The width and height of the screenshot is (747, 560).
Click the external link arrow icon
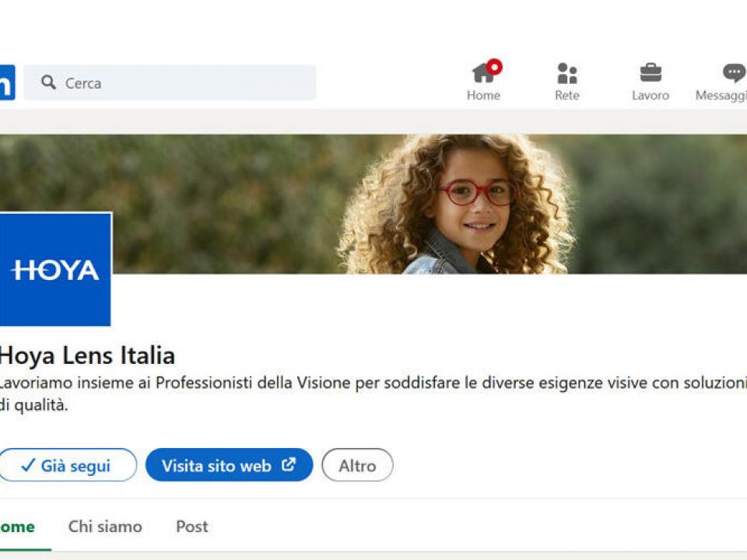(x=289, y=465)
